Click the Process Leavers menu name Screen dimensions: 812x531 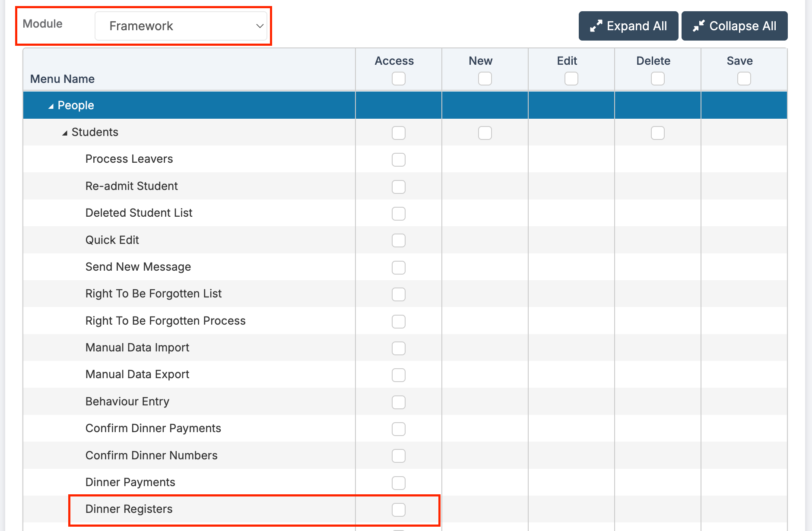(x=129, y=159)
